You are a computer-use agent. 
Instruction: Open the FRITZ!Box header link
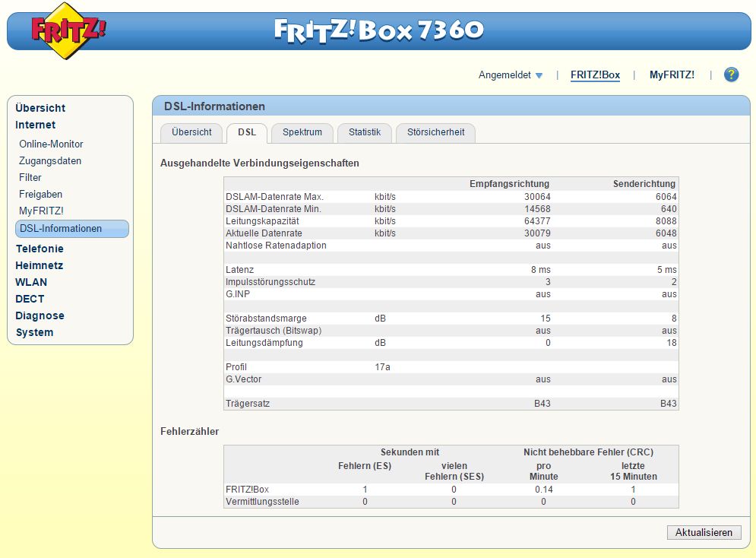pos(595,75)
